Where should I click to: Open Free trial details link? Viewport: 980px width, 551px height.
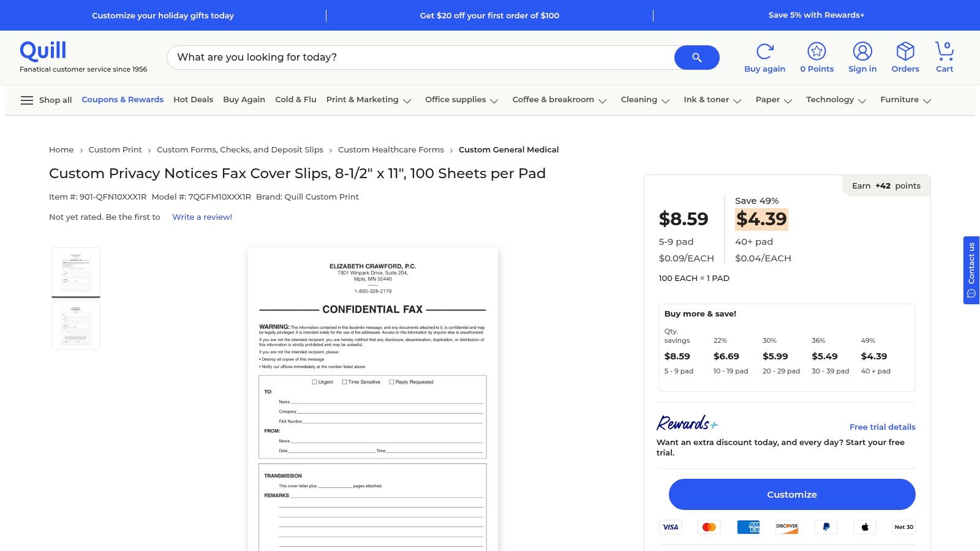click(x=882, y=427)
